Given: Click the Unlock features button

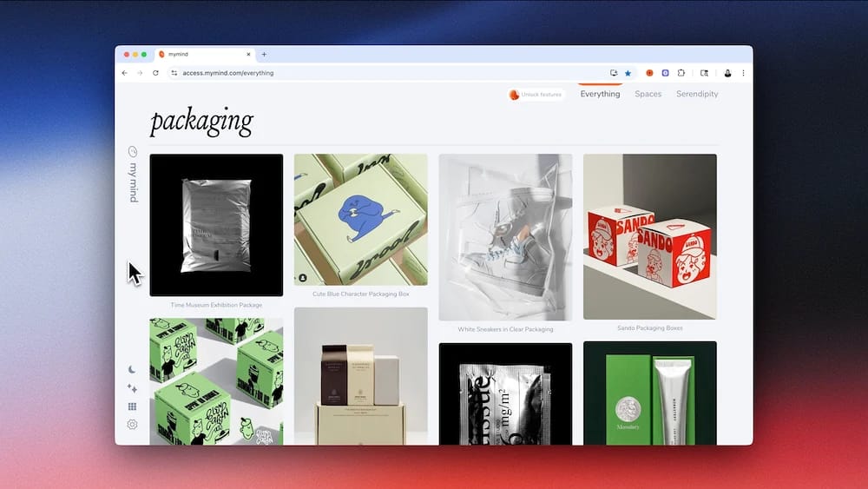Looking at the screenshot, I should (536, 95).
